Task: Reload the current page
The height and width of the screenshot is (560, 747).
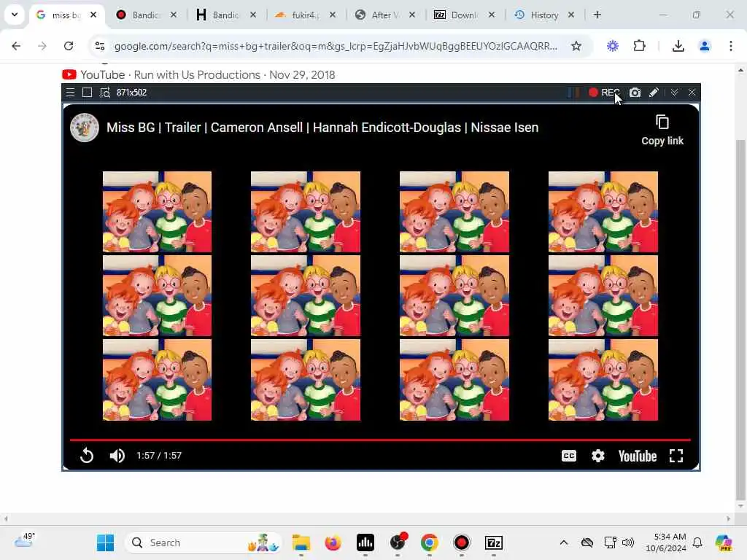Action: tap(69, 46)
